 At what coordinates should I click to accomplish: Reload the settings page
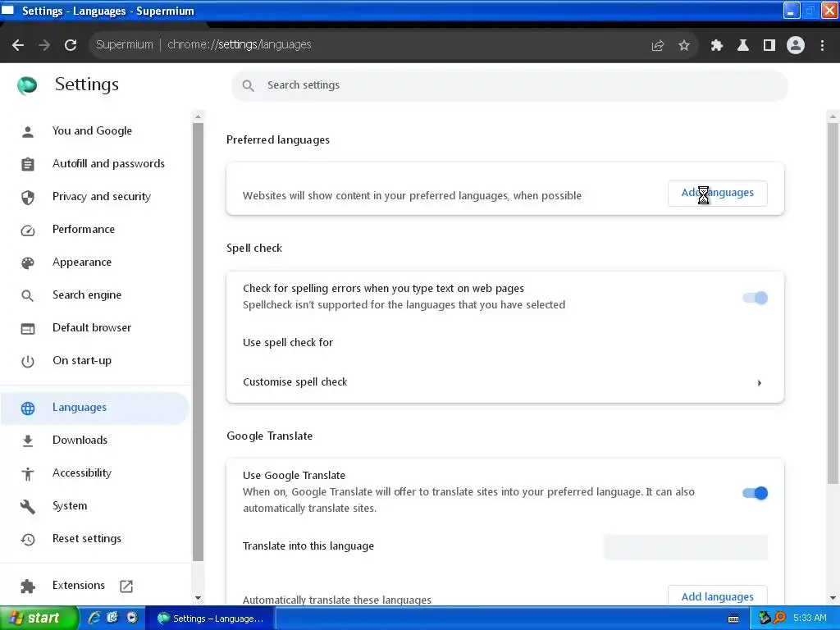pyautogui.click(x=71, y=45)
